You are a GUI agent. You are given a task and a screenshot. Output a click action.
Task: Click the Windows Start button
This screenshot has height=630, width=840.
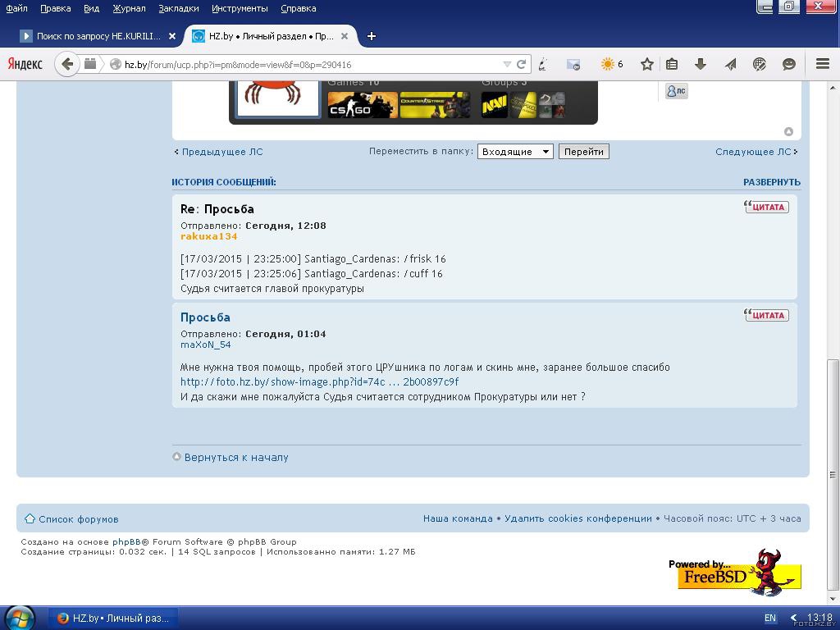point(20,618)
